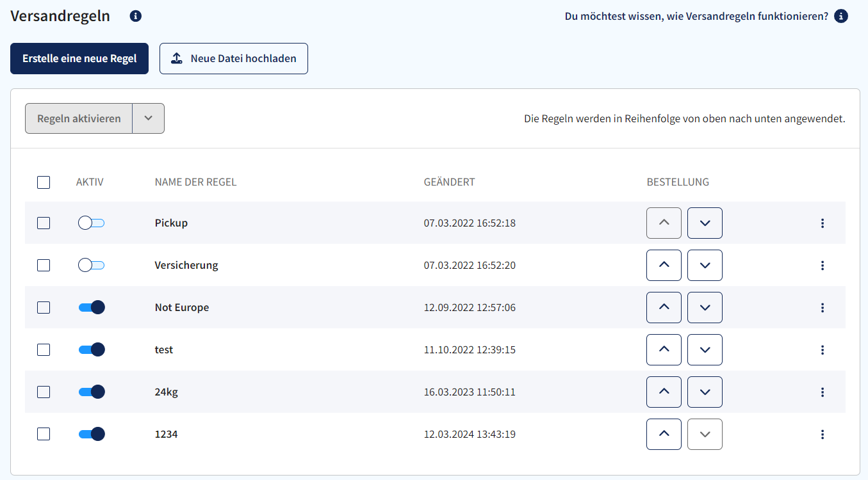Move the 24kg rule down
This screenshot has width=868, height=480.
(705, 392)
